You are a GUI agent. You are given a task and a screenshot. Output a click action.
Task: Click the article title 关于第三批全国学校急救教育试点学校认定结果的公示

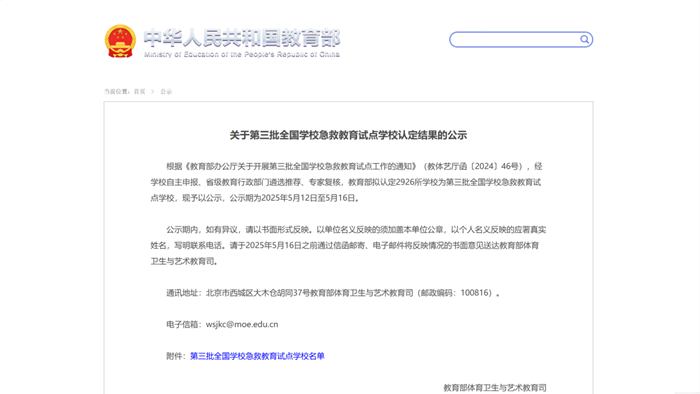click(x=348, y=135)
